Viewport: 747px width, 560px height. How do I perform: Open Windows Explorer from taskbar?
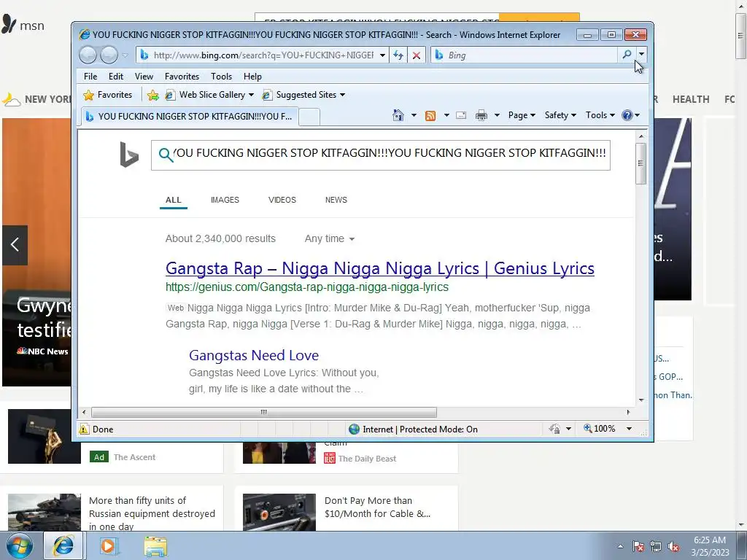(156, 545)
